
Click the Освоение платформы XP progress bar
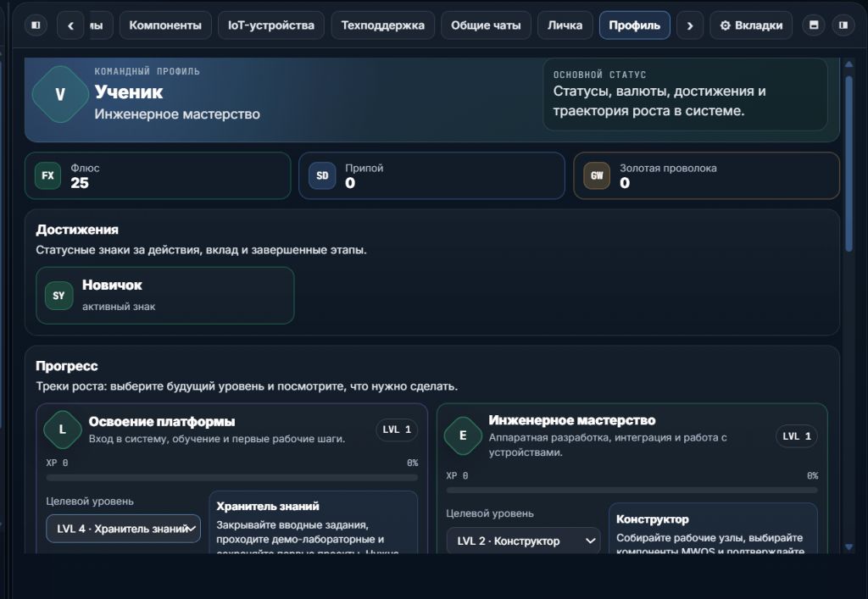click(232, 477)
